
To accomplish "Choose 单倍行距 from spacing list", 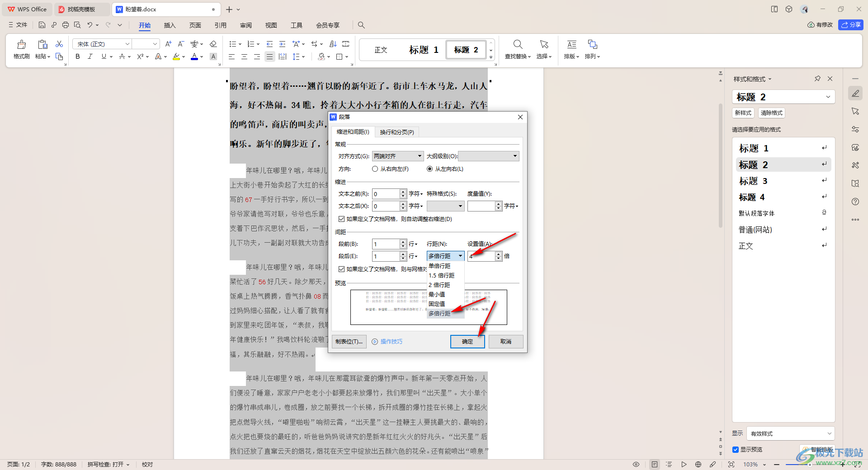I will 445,266.
